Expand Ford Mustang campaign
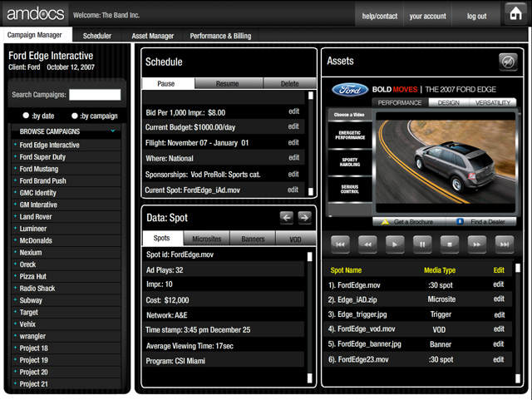Screen dimensions: 532x400 click(16, 168)
